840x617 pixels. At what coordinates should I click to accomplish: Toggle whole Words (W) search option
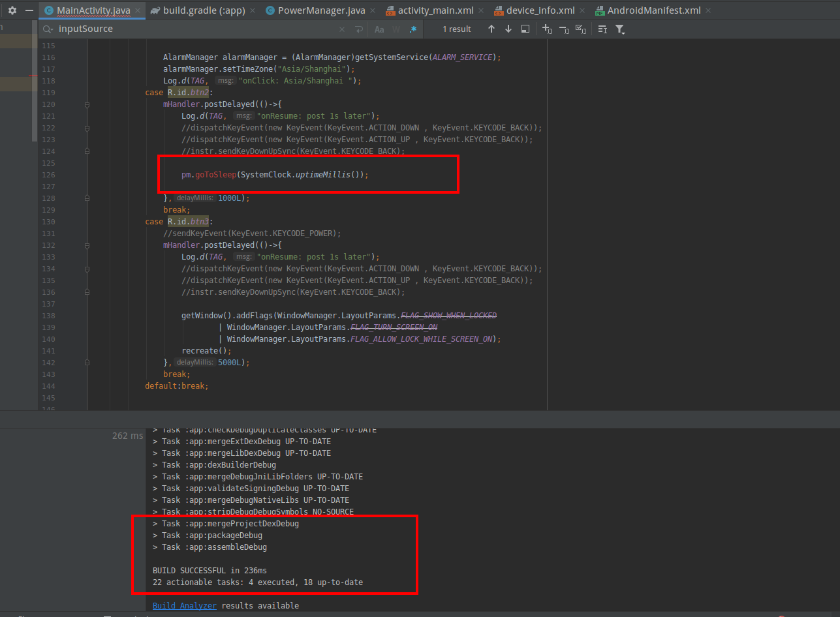[x=396, y=29]
